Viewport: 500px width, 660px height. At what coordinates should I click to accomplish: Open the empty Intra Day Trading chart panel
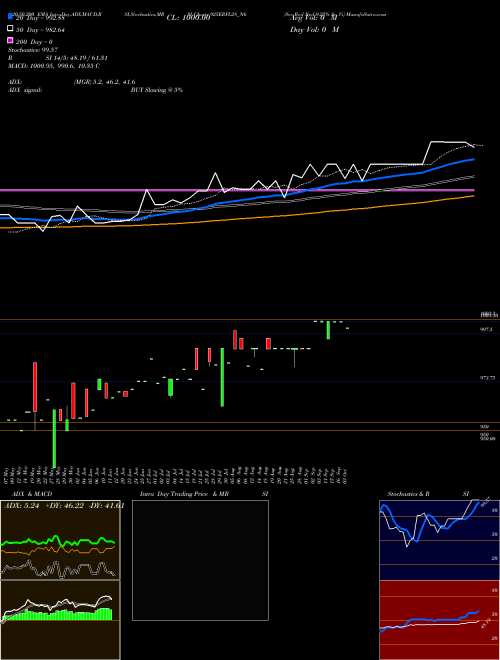point(200,560)
